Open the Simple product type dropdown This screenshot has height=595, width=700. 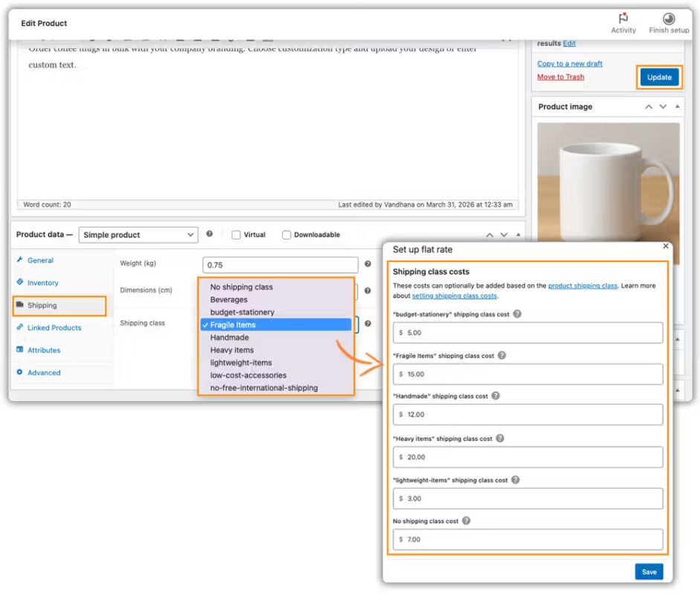tap(138, 235)
